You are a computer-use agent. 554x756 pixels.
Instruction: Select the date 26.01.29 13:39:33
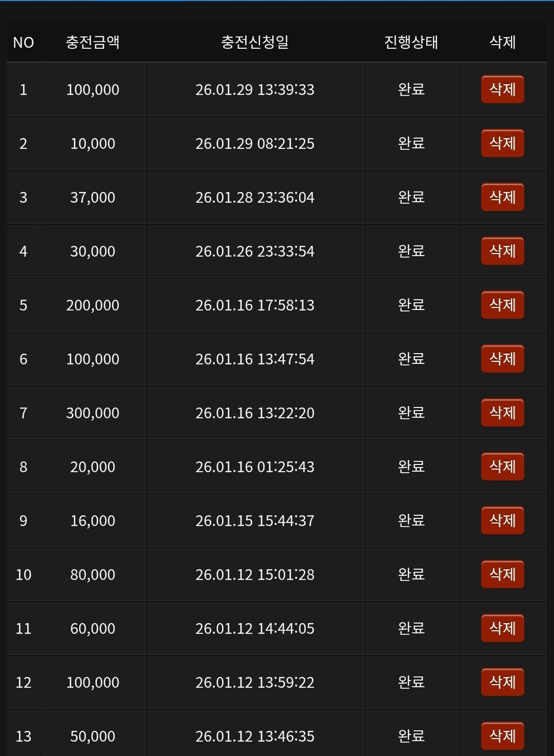pyautogui.click(x=254, y=90)
